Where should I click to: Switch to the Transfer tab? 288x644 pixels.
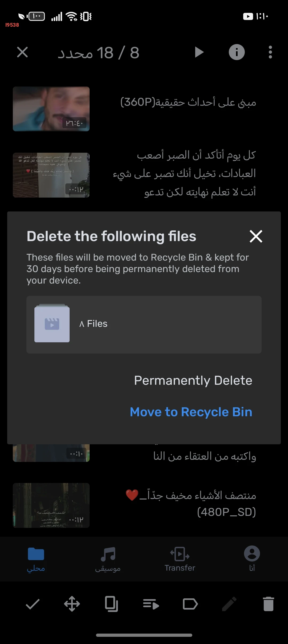[x=180, y=559]
